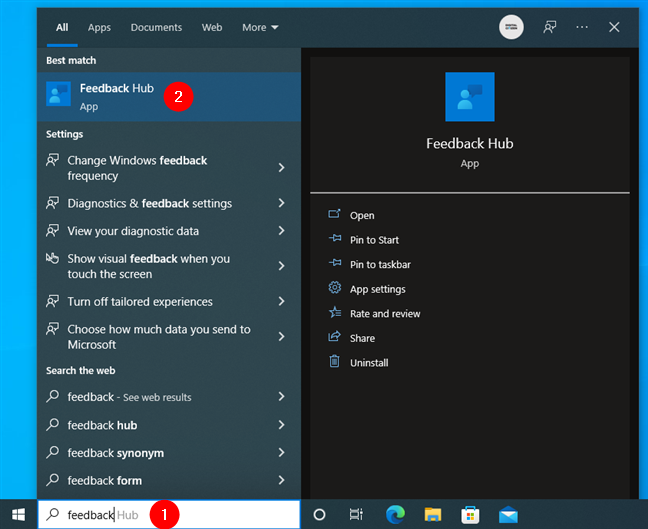Expand chevron for View your diagnostic data
This screenshot has width=648, height=529.
(281, 231)
